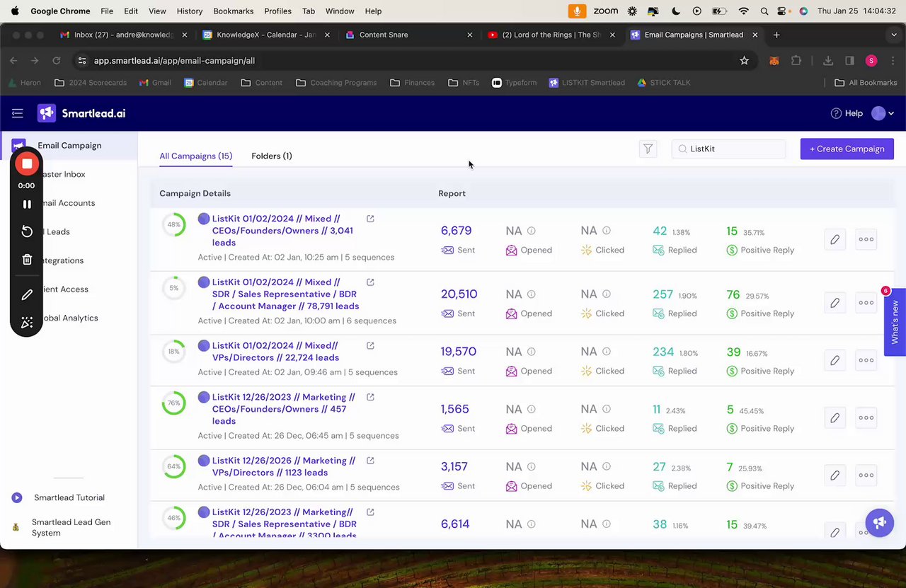
Task: Expand the Chrome tab search chevron
Action: coord(894,35)
